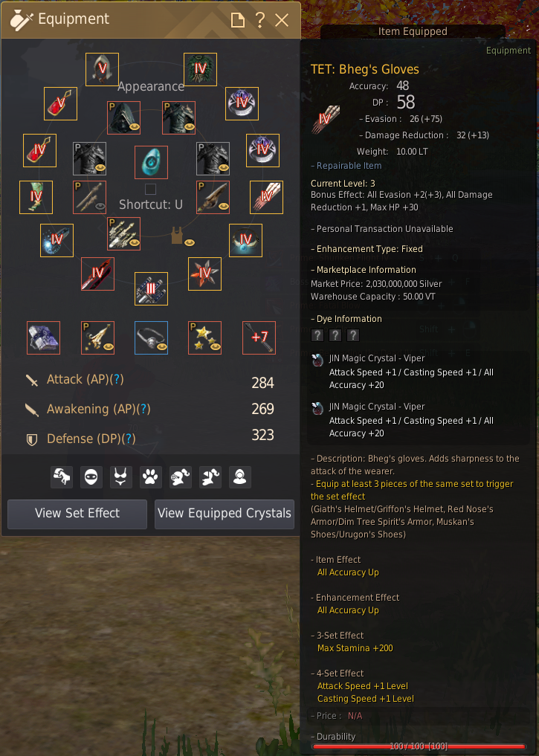Click the TET belt slot
This screenshot has width=539, height=756.
57,241
